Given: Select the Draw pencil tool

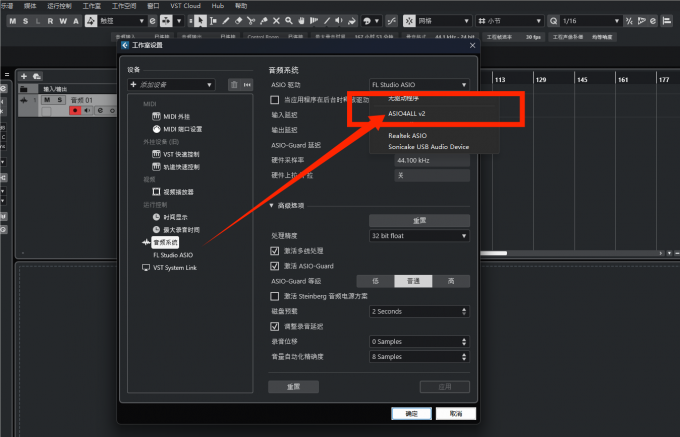Looking at the screenshot, I should tap(226, 21).
